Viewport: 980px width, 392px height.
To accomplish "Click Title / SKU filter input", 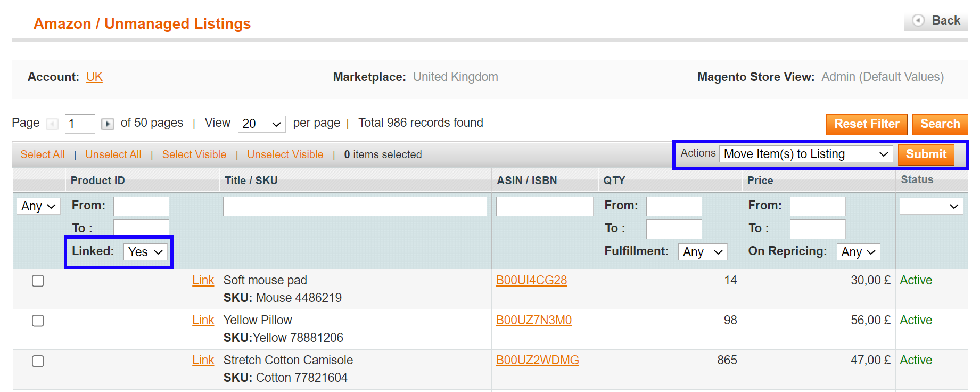I will [x=355, y=206].
